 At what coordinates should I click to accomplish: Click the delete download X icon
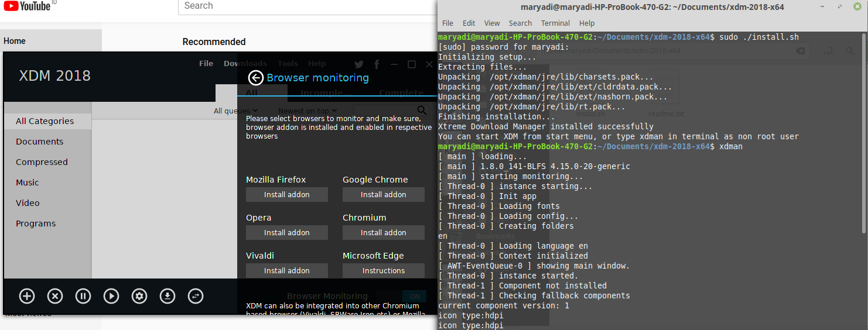coord(55,296)
